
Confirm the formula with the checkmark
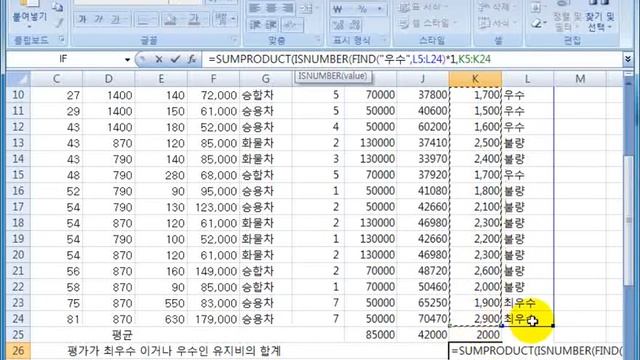point(176,60)
